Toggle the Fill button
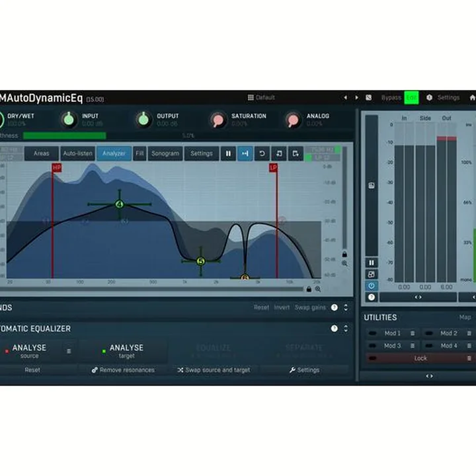The width and height of the screenshot is (476, 476). tap(139, 153)
